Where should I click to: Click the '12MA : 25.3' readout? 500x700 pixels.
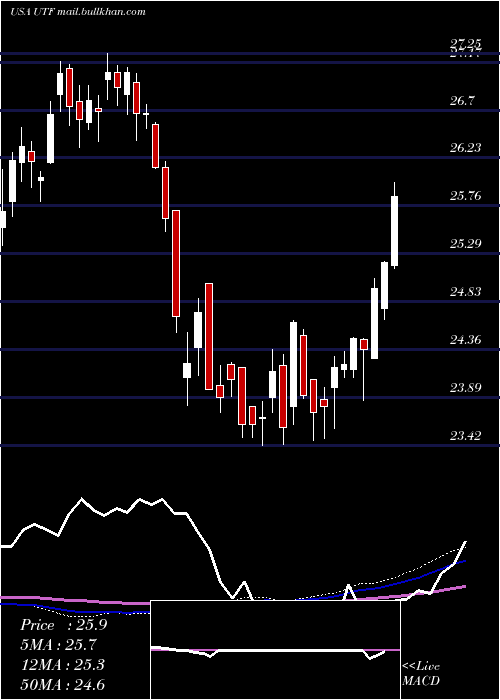click(62, 665)
